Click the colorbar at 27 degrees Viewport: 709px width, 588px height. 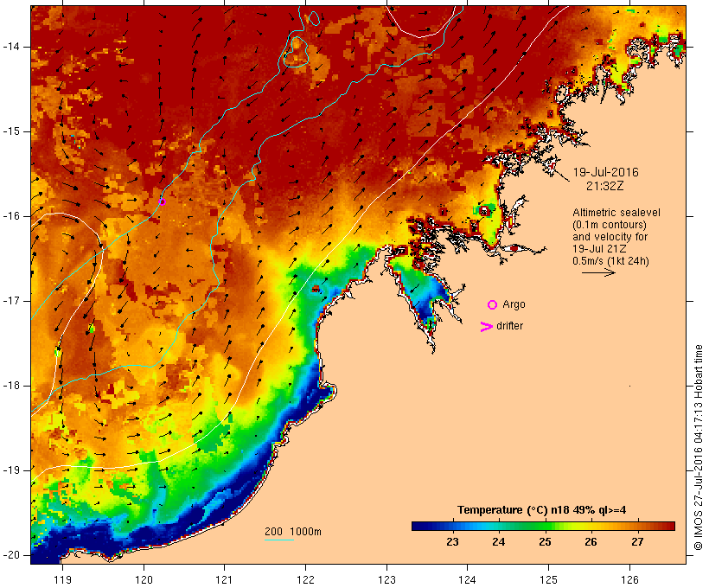coord(637,526)
